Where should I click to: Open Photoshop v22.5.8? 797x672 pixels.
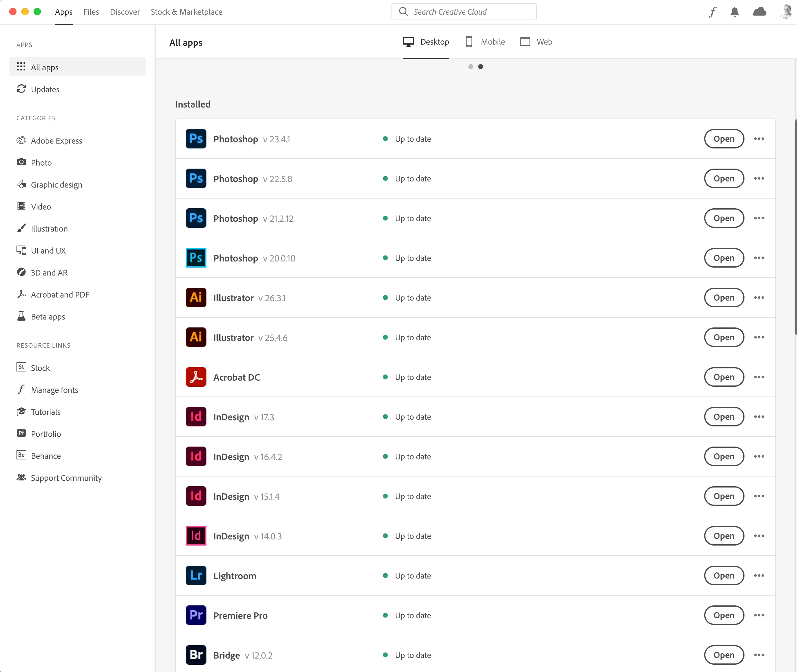pos(723,178)
